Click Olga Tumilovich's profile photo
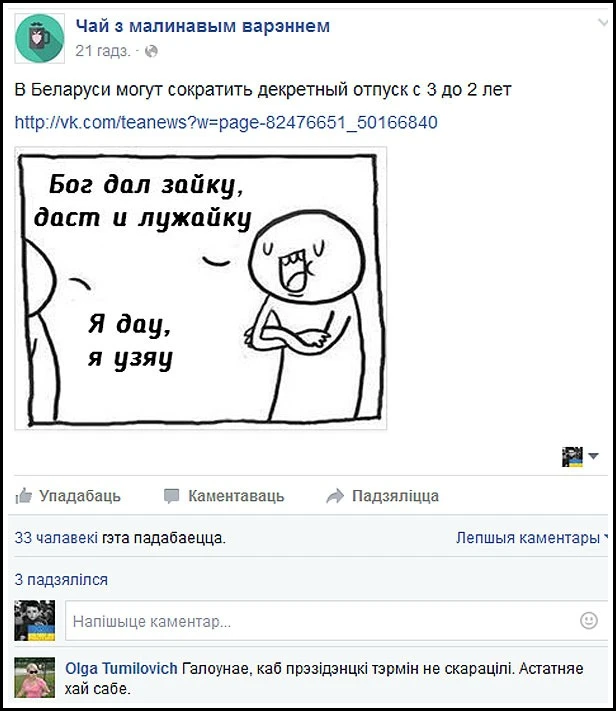Viewport: 616px width, 711px height. 34,677
